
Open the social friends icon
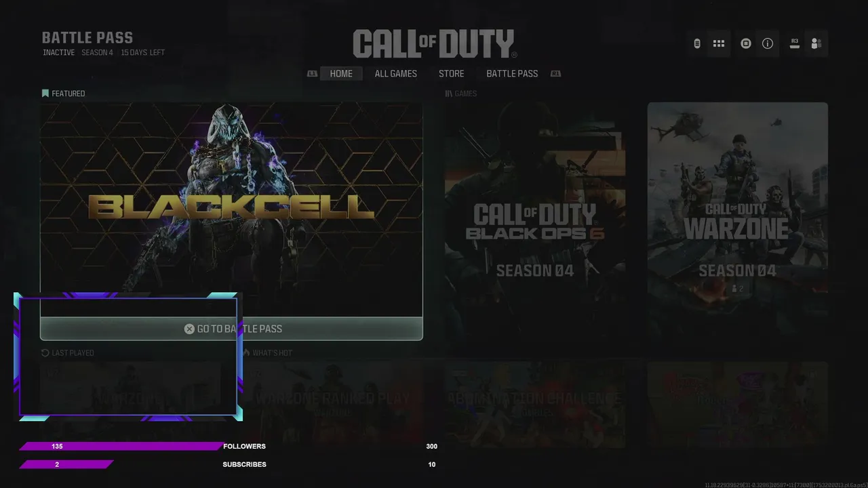[816, 43]
